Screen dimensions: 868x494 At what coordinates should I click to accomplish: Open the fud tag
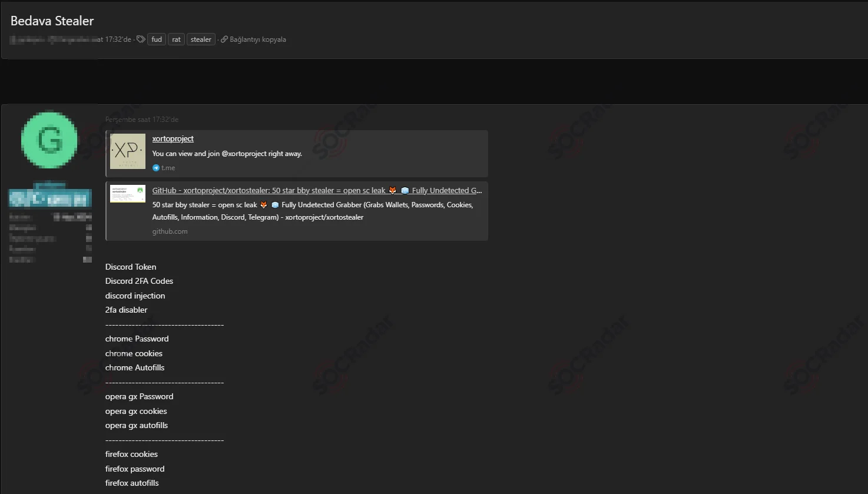pos(157,39)
